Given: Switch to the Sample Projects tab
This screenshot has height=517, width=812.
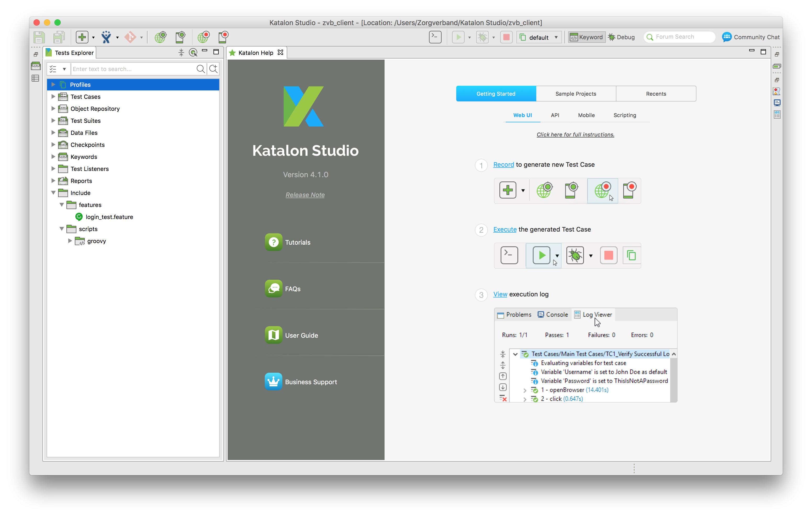Looking at the screenshot, I should coord(576,94).
